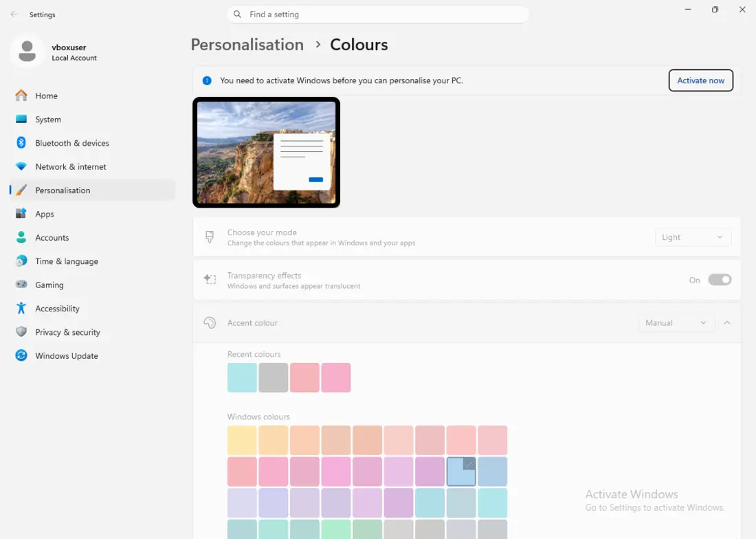756x539 pixels.
Task: Click the back arrow next to Settings
Action: pyautogui.click(x=14, y=14)
